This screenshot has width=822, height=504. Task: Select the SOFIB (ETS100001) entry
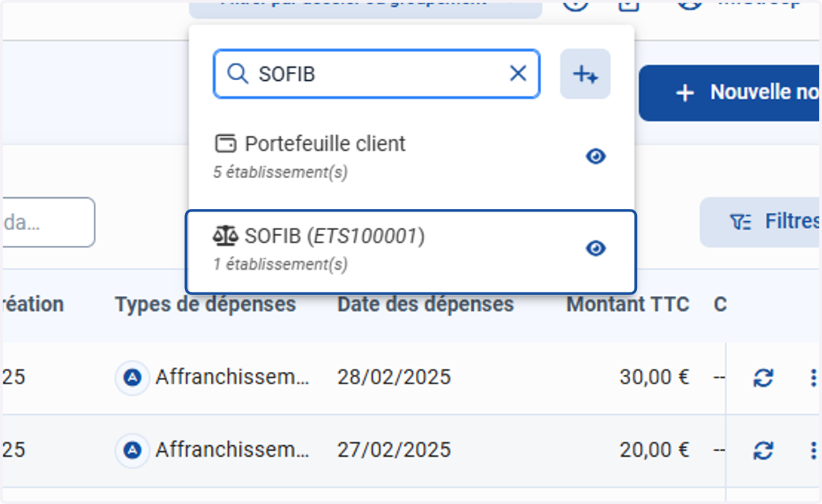pyautogui.click(x=411, y=251)
